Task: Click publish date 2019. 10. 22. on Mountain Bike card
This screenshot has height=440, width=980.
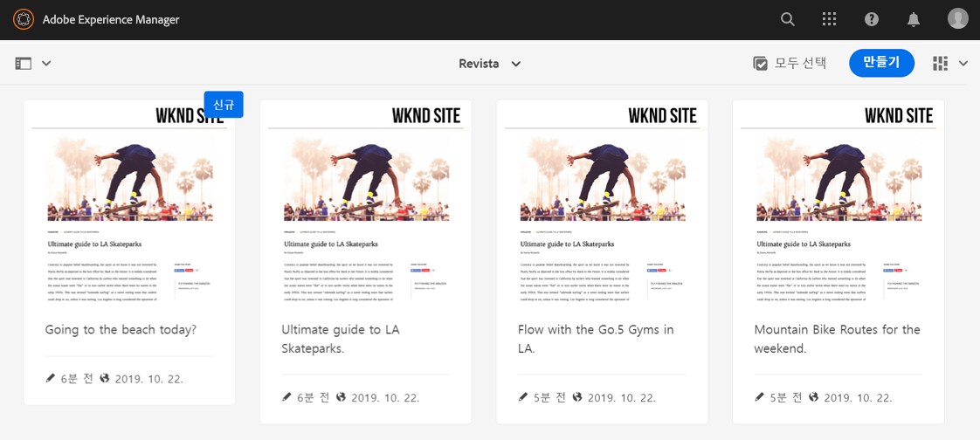Action: coord(858,397)
